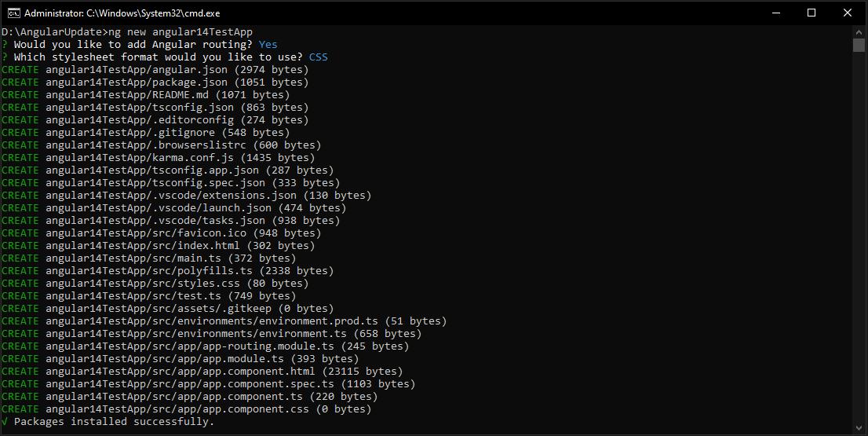Image resolution: width=868 pixels, height=436 pixels.
Task: Click the empty scrollbar track below the thumb
Action: click(859, 236)
